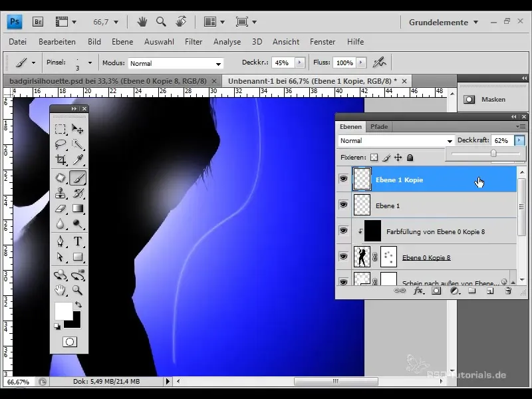Add a layer mask
Screen dimensions: 532x399
point(436,291)
